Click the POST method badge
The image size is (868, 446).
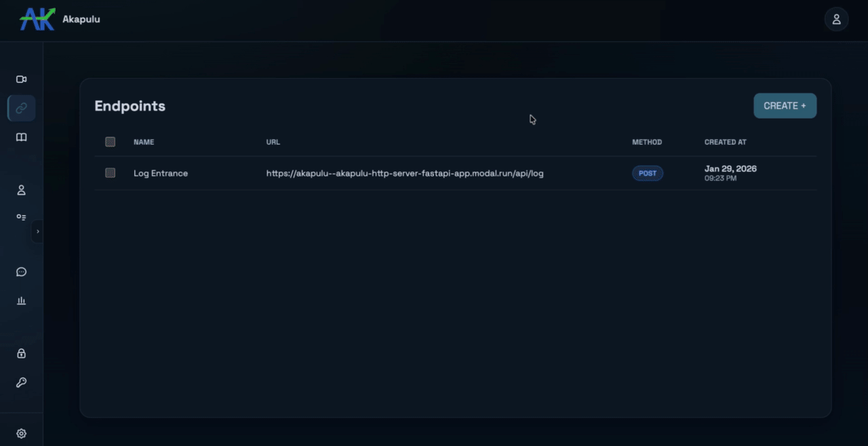648,173
